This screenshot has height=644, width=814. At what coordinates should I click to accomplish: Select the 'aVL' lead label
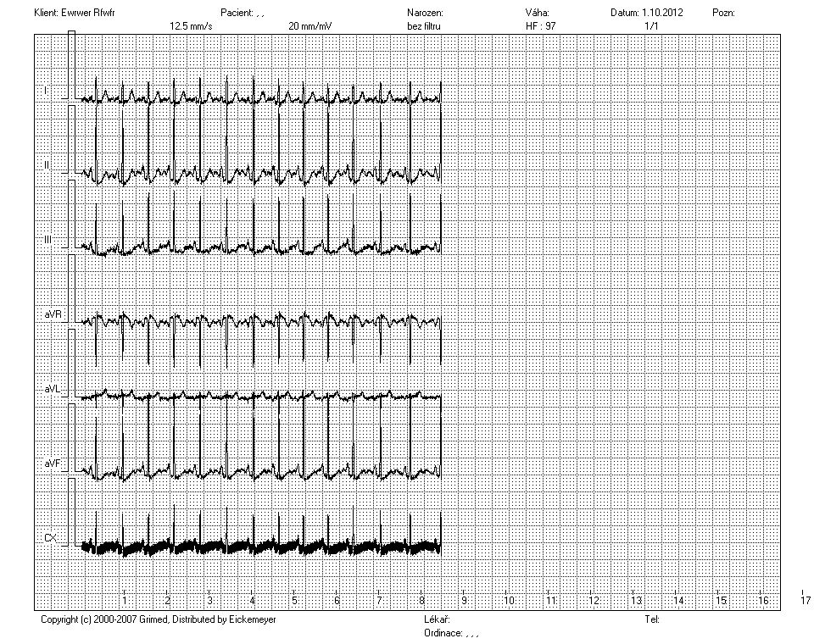(x=53, y=389)
